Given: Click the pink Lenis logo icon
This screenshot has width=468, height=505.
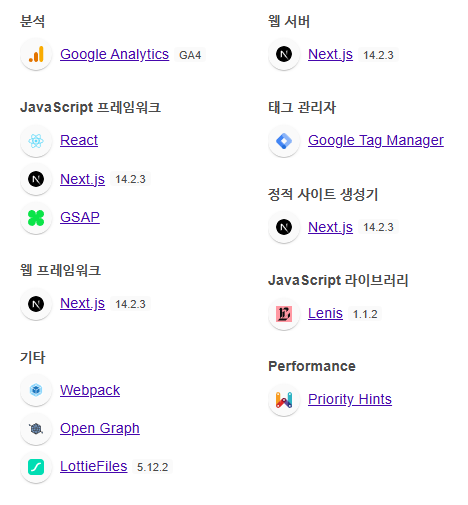Looking at the screenshot, I should [x=284, y=314].
